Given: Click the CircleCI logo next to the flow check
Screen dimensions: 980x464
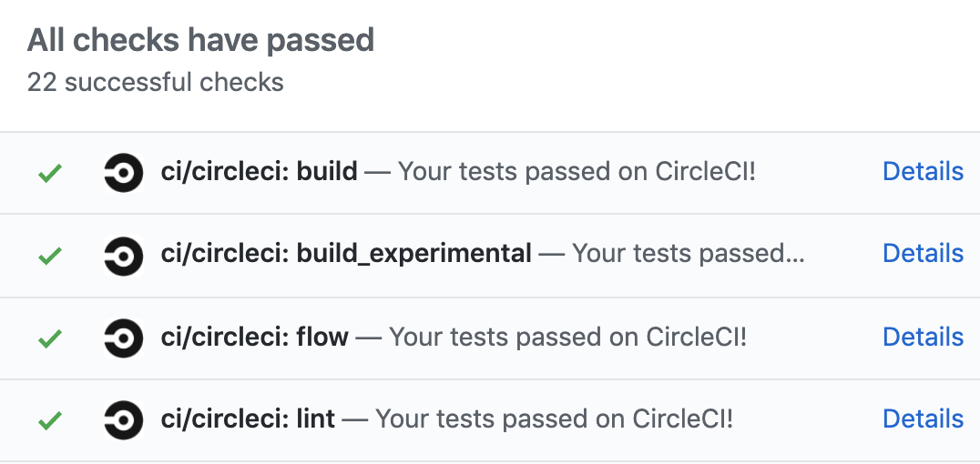Looking at the screenshot, I should [x=123, y=338].
